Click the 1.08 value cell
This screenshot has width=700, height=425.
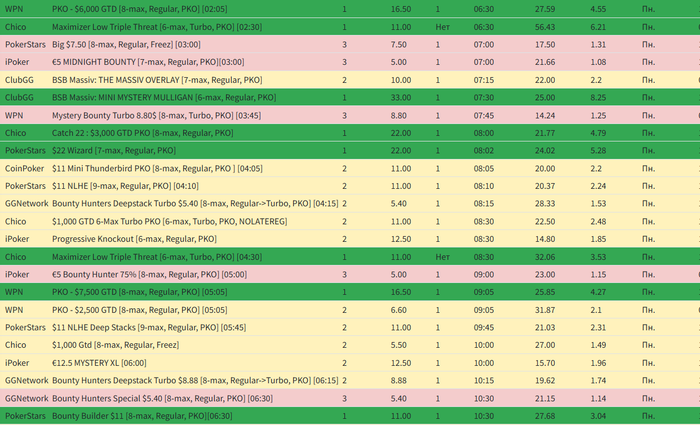(598, 62)
